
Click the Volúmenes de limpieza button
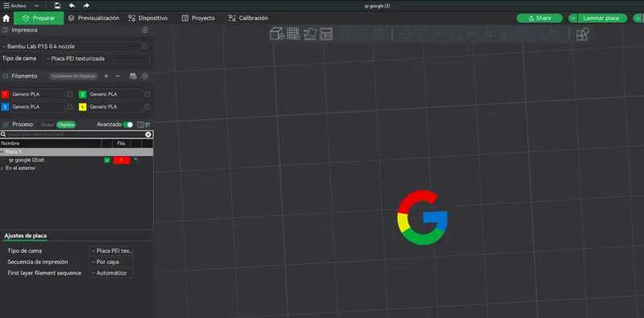tap(73, 76)
